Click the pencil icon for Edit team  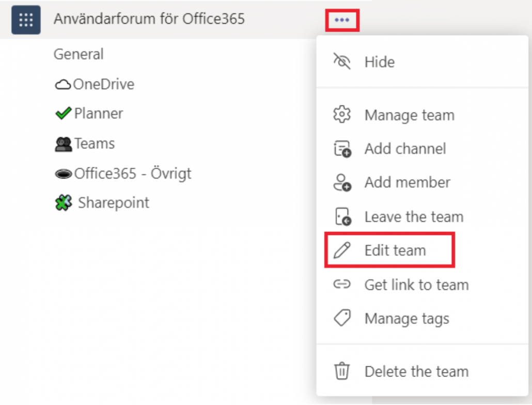(x=342, y=251)
